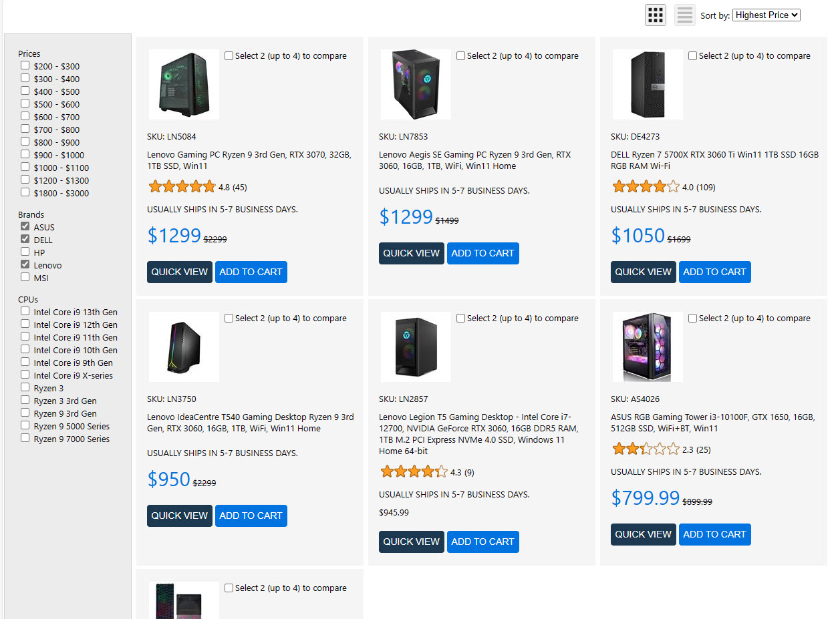Screen dimensions: 840x619
Task: Tick compare checkbox for DELL DE4273
Action: (x=693, y=56)
